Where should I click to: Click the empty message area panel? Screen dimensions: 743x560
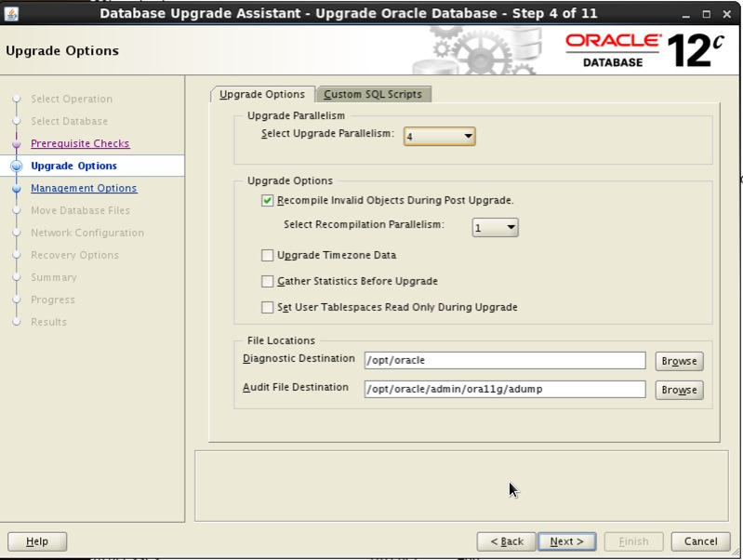click(x=461, y=486)
